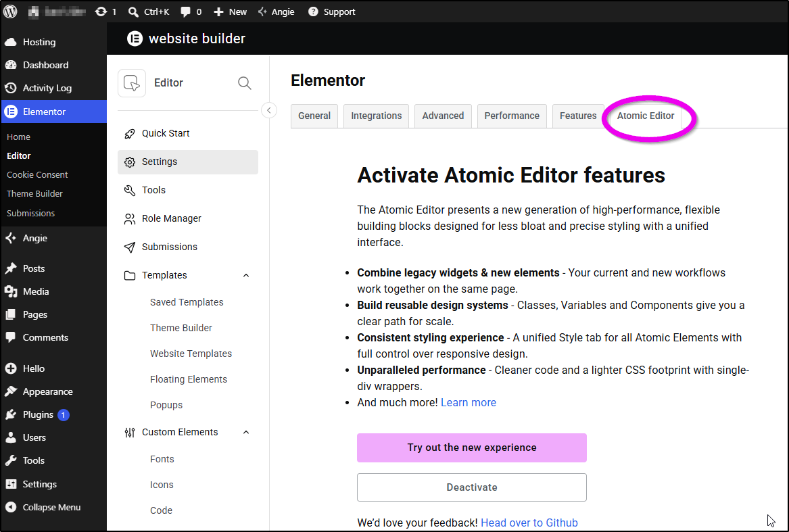This screenshot has width=789, height=532.
Task: Open Saved Templates
Action: coord(187,302)
